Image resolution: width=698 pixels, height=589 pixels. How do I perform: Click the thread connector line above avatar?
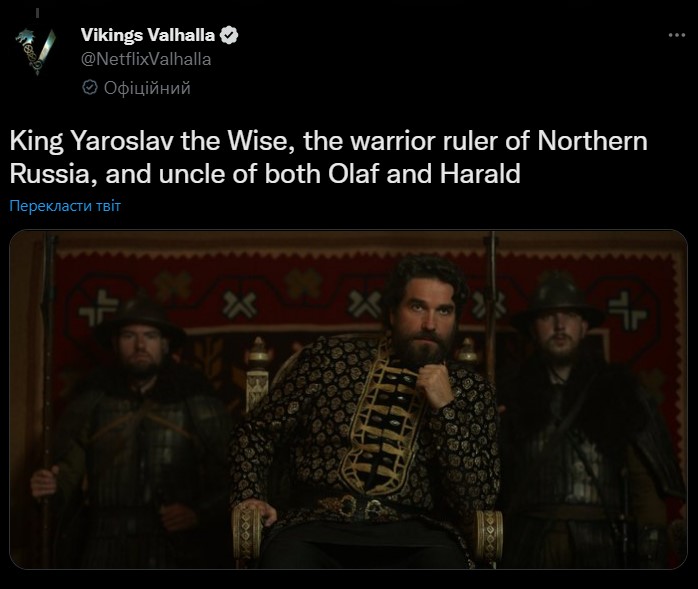point(37,13)
